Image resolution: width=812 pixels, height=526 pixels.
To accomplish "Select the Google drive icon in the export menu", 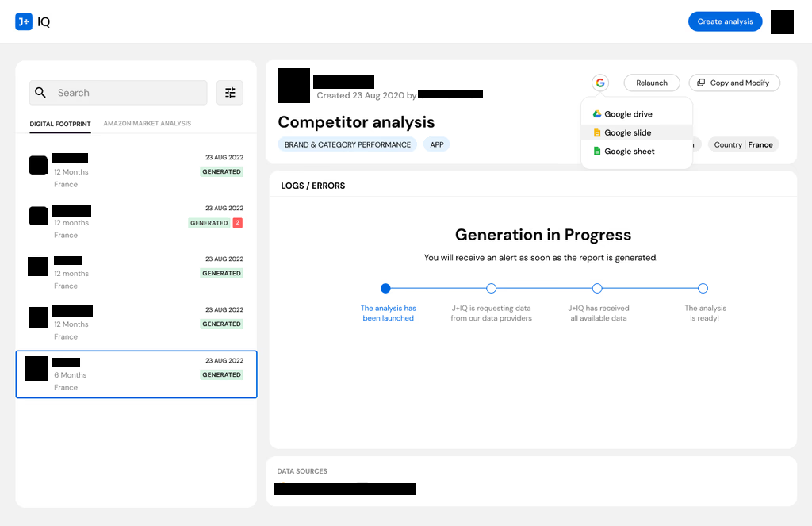I will pos(597,113).
